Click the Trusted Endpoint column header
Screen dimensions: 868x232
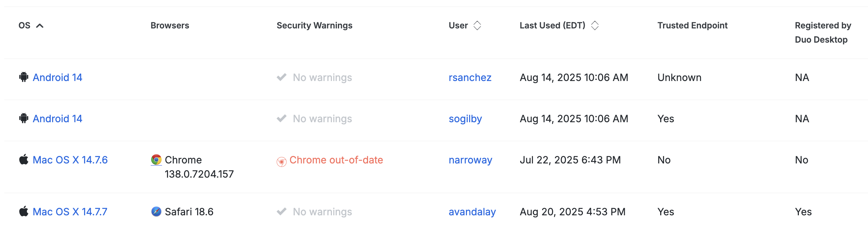692,26
